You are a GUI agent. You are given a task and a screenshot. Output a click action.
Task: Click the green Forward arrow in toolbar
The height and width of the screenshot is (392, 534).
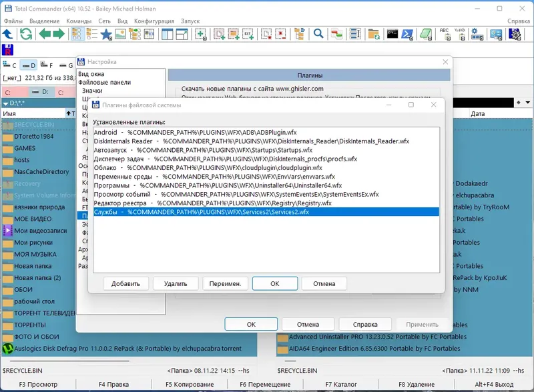[59, 34]
